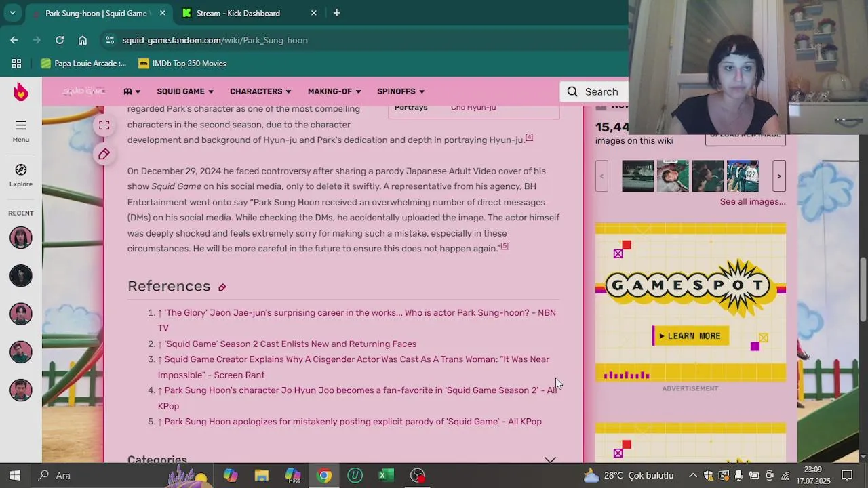Open Windows Start menu
Viewport: 868px width, 488px height.
pos(15,476)
